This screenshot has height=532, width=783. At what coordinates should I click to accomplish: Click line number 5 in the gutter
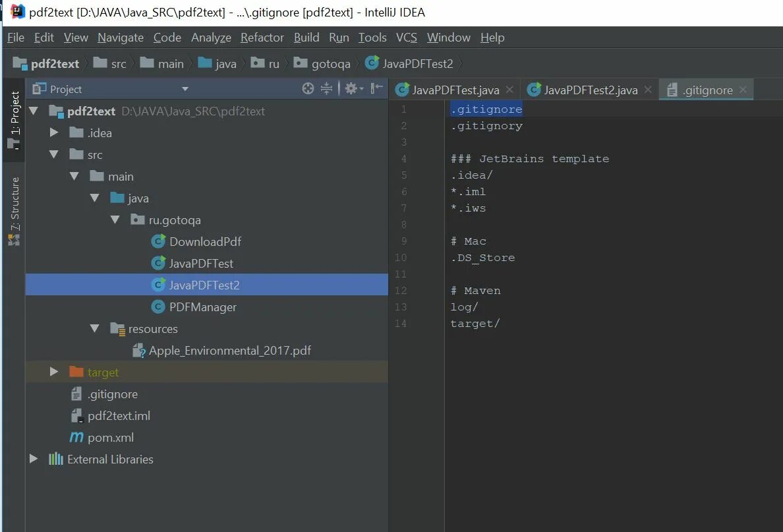[x=403, y=175]
